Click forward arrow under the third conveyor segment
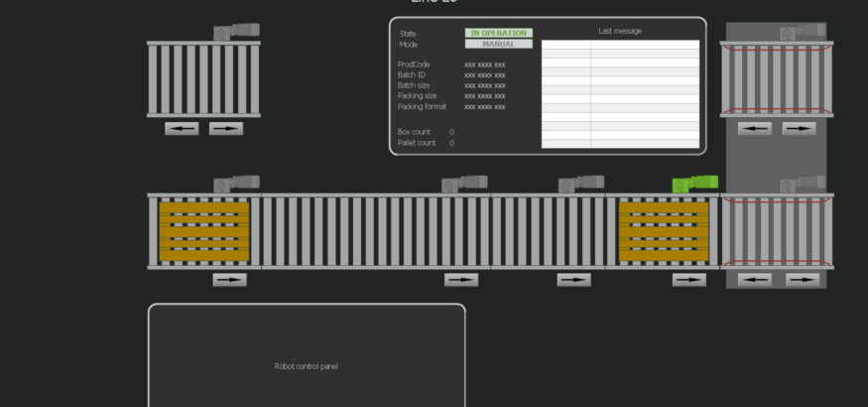This screenshot has height=407, width=868. [574, 280]
